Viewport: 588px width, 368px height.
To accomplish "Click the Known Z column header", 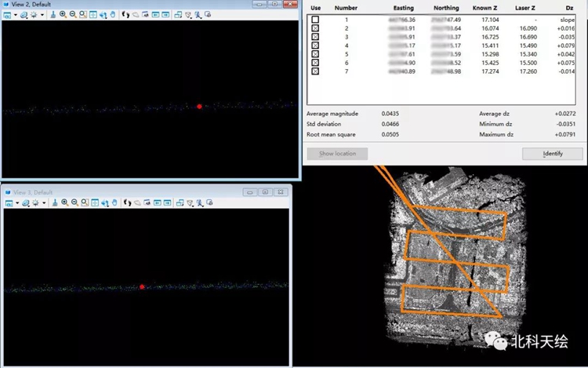I will (485, 8).
